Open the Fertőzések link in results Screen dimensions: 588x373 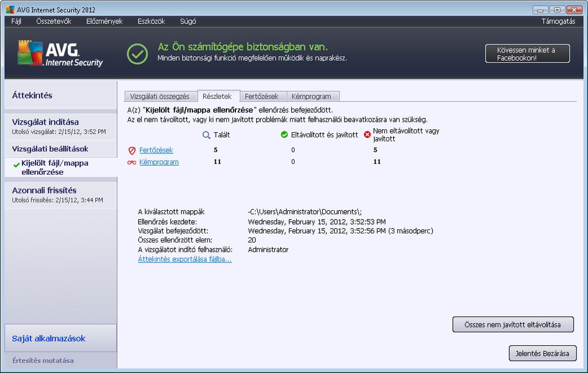tap(156, 150)
